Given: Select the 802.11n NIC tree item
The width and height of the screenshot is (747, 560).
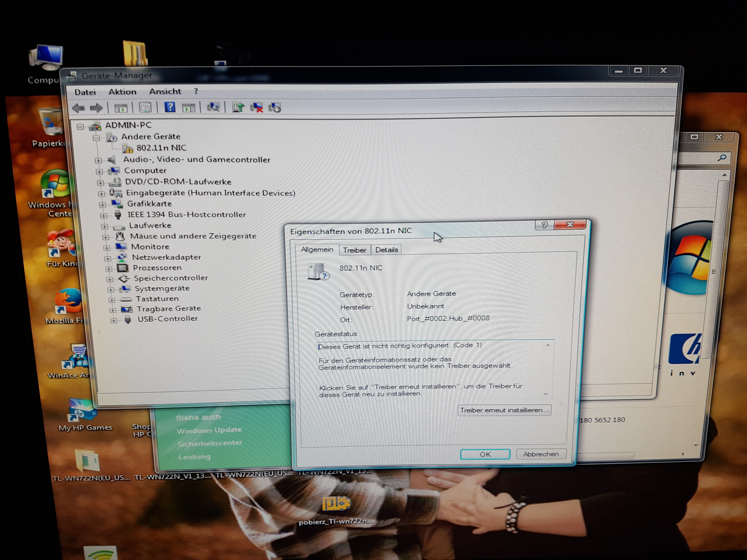Looking at the screenshot, I should [161, 148].
